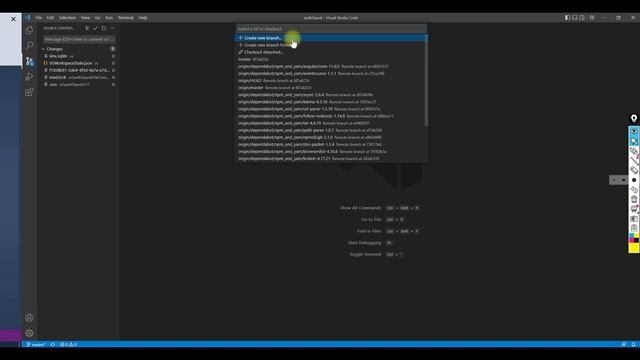Click the master branch in status bar
640x360 pixels.
(36, 344)
